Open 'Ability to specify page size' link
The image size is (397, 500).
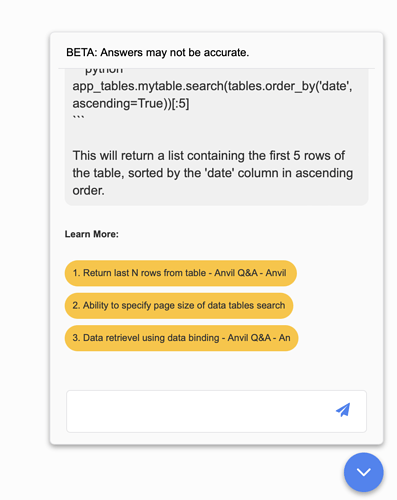tap(179, 305)
